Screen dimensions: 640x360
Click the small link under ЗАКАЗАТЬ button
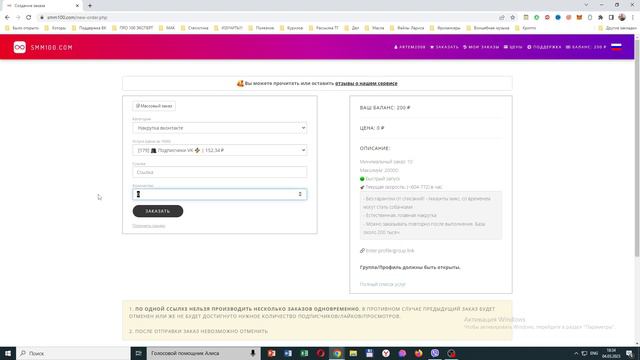[149, 226]
